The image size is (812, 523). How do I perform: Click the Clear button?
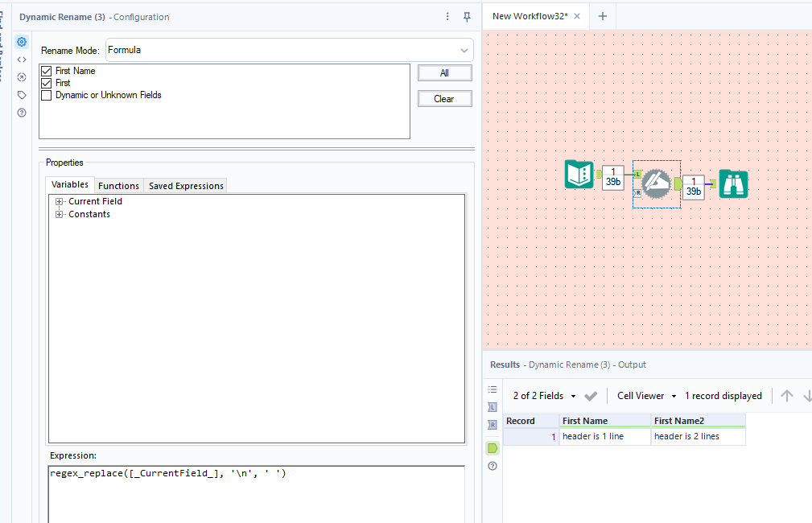[444, 98]
